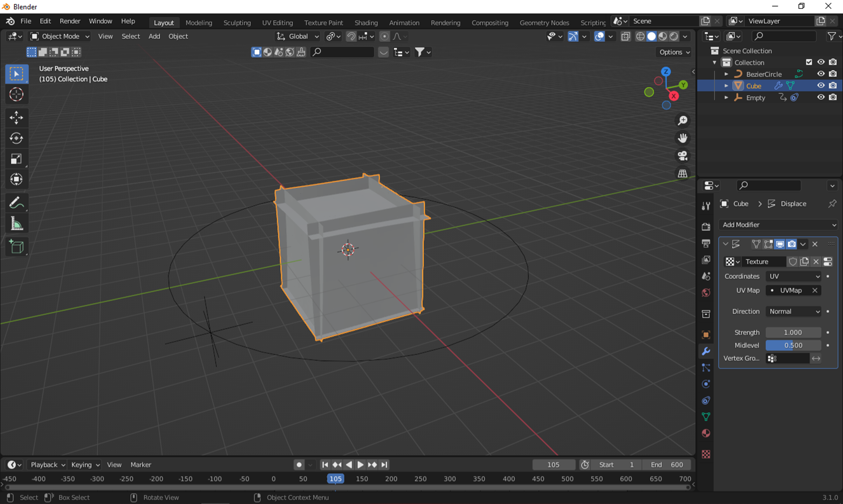Toggle proportional editing in header
843x504 pixels.
coord(384,37)
